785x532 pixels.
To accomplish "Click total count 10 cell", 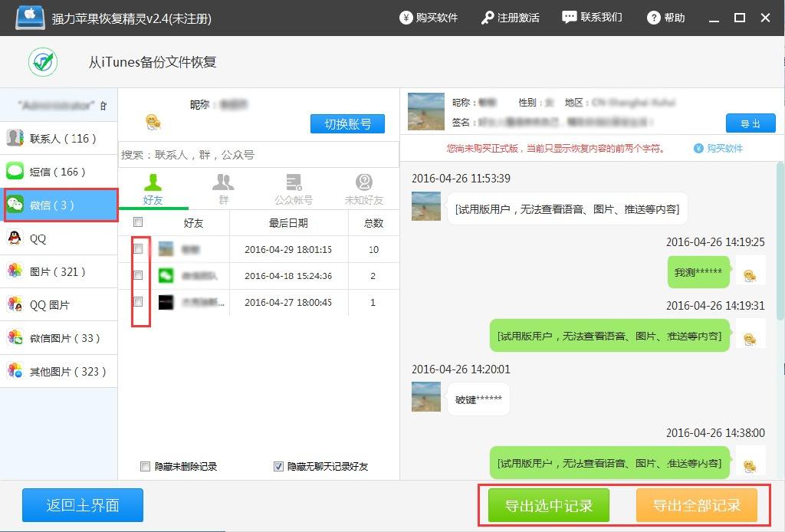I will coord(373,249).
